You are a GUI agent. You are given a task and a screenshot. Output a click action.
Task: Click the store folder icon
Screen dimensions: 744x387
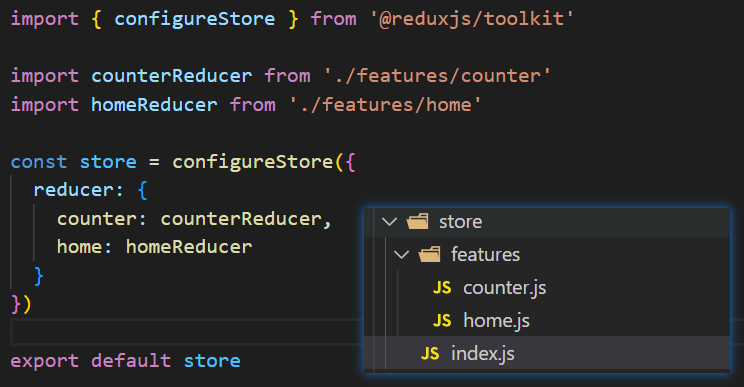tap(418, 221)
